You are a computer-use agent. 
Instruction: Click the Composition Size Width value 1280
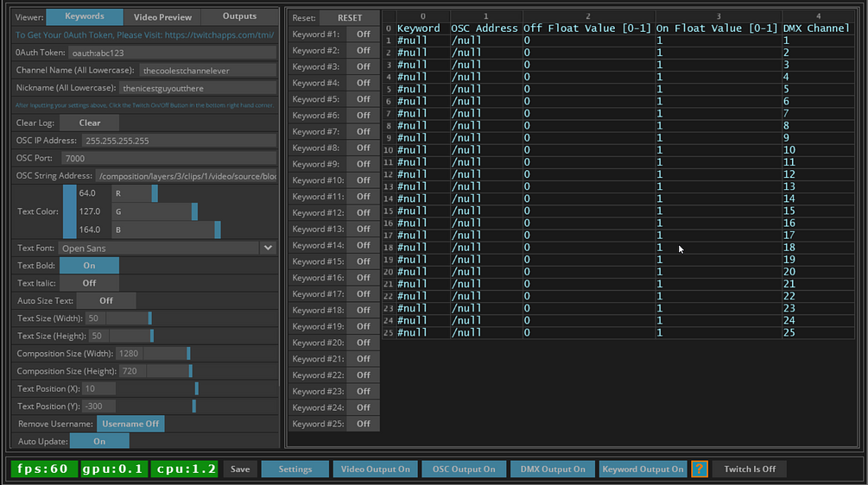click(130, 353)
